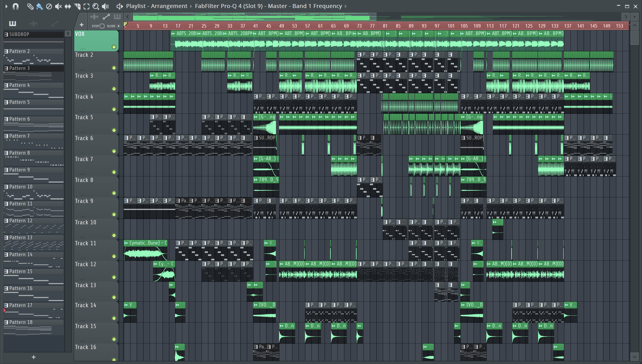Click the Playback tool speaker icon

105,6
